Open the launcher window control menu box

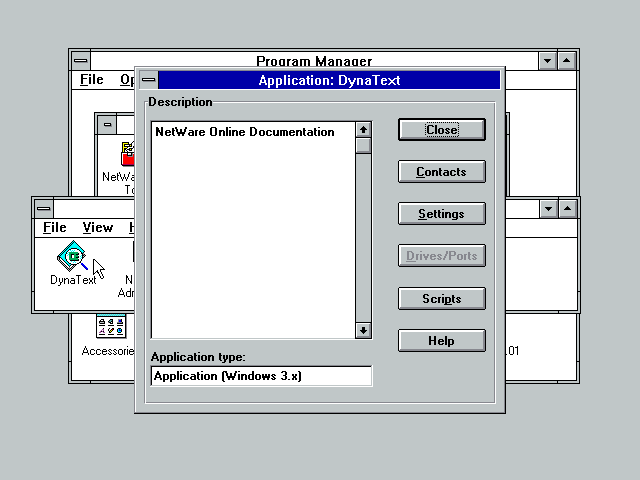click(44, 209)
